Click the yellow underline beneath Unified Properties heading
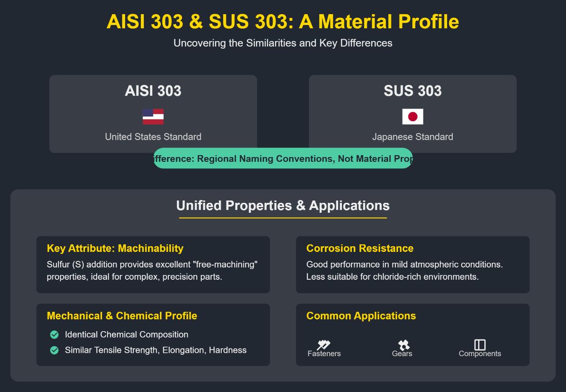The width and height of the screenshot is (566, 392). pos(283,218)
